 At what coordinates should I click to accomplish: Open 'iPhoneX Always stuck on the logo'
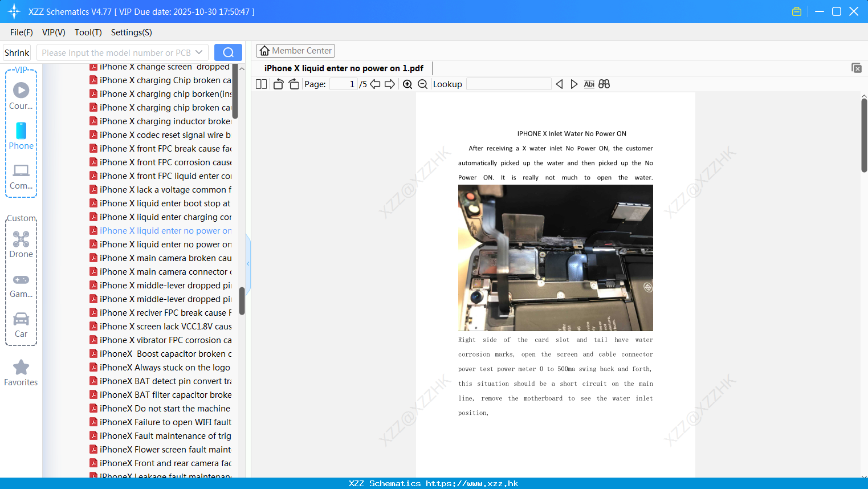coord(160,368)
